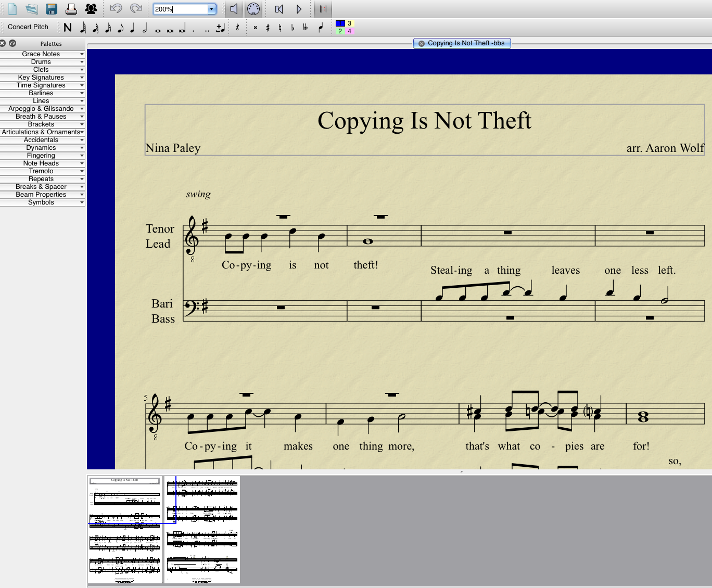Expand the Barlines palette
712x588 pixels.
pos(42,93)
